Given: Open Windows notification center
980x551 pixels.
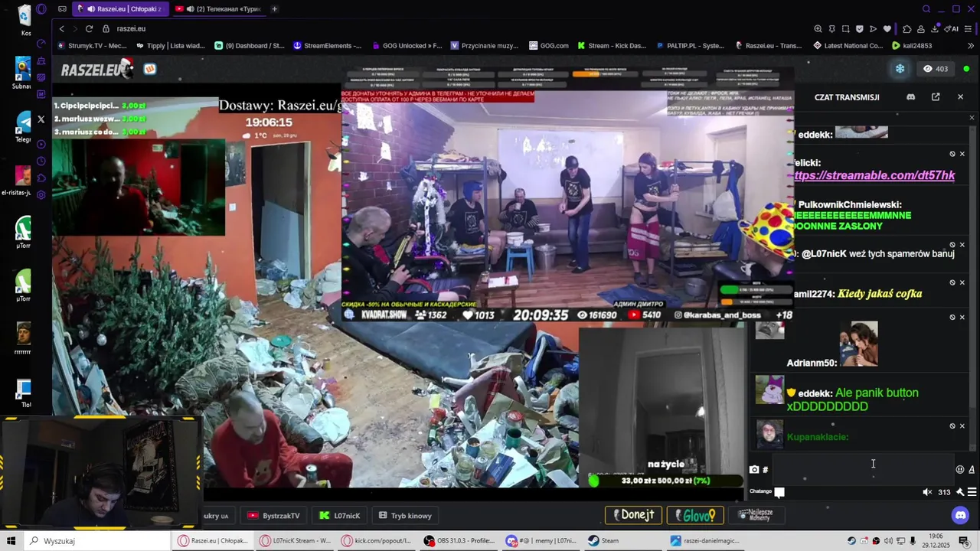Looking at the screenshot, I should [x=964, y=541].
